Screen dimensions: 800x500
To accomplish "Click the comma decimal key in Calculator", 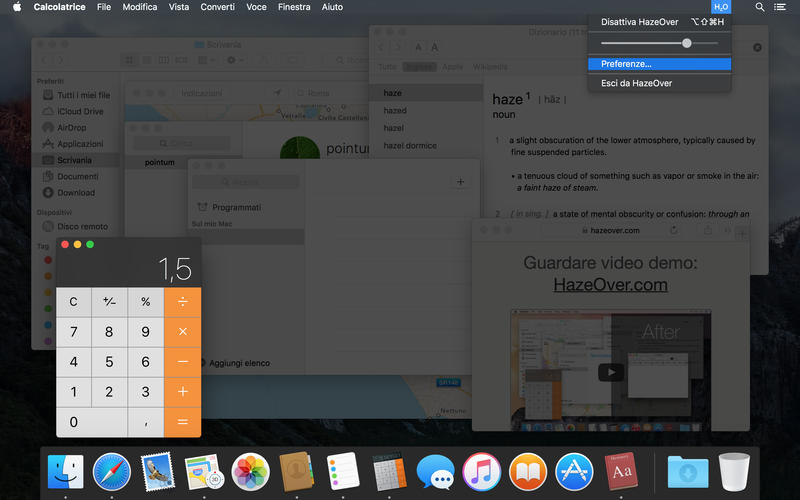I will click(x=145, y=422).
